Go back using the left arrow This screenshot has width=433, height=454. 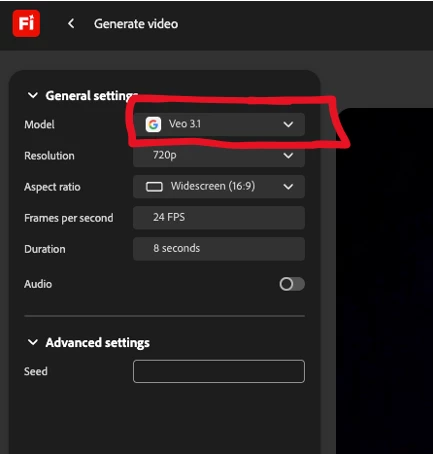(71, 23)
